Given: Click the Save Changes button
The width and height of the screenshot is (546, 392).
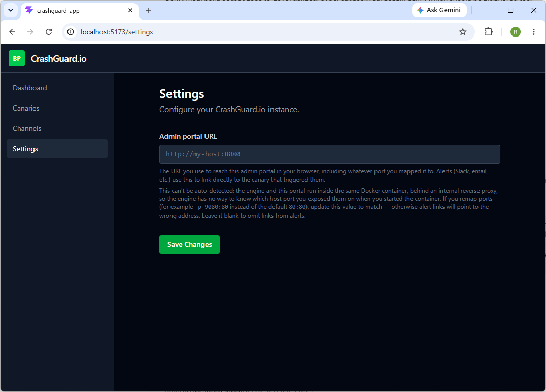Looking at the screenshot, I should click(189, 244).
